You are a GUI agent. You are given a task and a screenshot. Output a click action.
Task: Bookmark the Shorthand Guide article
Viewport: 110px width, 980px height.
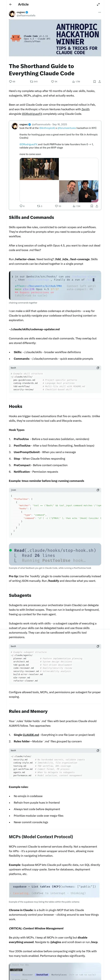click(x=95, y=81)
